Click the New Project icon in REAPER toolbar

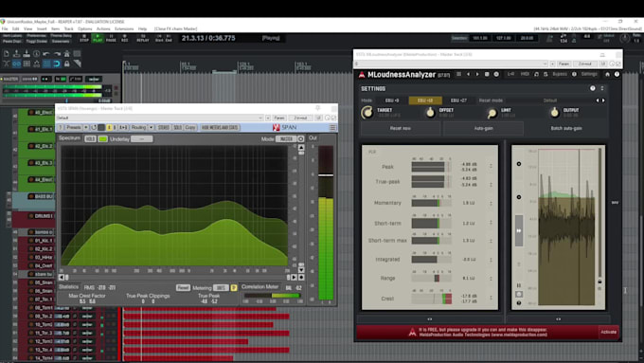(x=7, y=54)
